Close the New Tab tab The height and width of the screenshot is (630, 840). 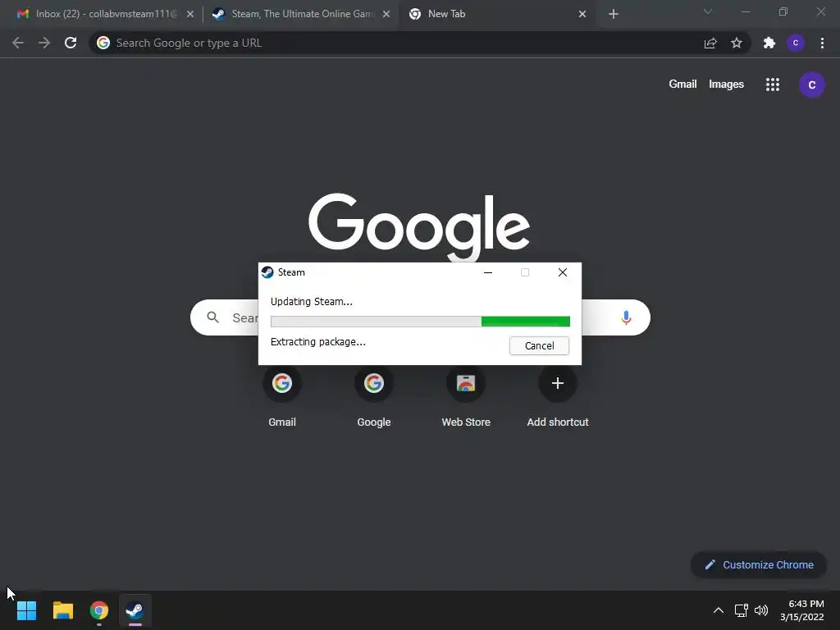[582, 14]
